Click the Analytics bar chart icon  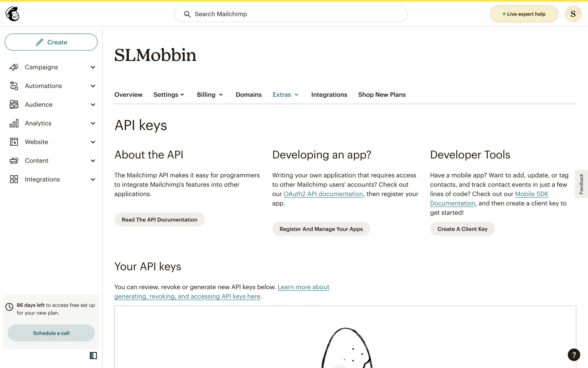[14, 123]
